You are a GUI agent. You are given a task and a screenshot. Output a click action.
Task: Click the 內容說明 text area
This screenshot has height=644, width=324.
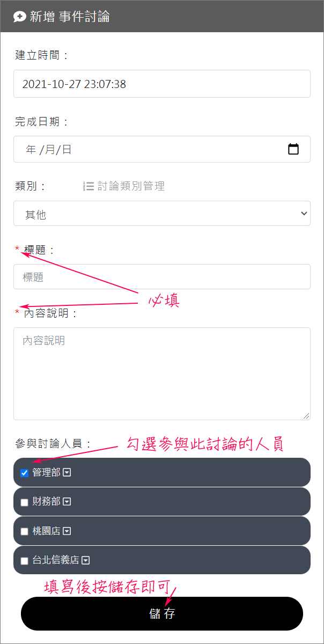(162, 374)
